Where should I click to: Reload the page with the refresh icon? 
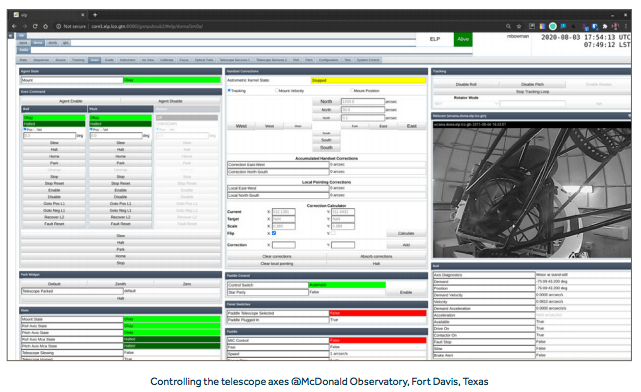pyautogui.click(x=35, y=26)
